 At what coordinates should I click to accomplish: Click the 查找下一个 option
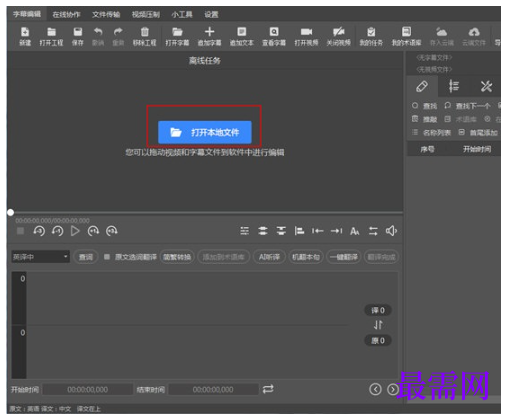[x=467, y=106]
